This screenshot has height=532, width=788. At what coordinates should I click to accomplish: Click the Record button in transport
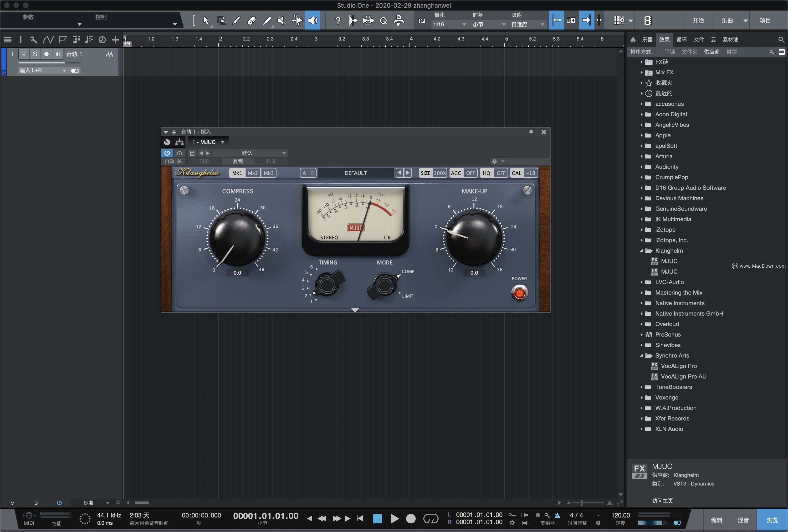pyautogui.click(x=411, y=519)
